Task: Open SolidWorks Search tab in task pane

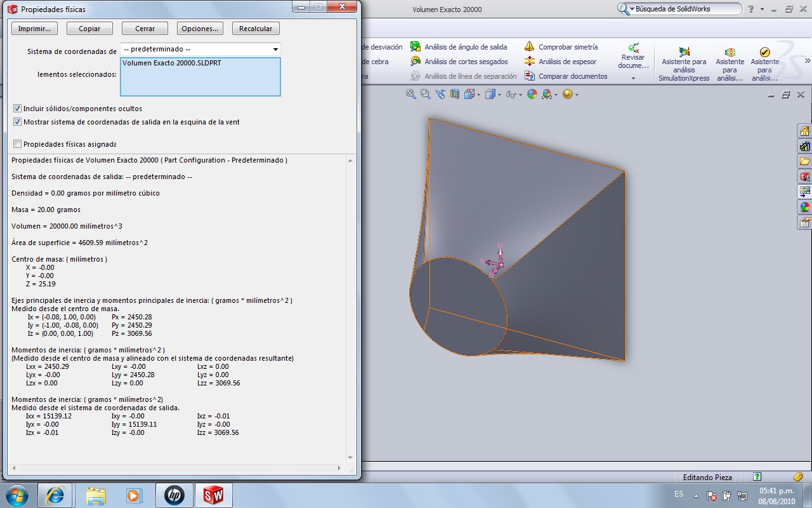Action: pyautogui.click(x=804, y=177)
